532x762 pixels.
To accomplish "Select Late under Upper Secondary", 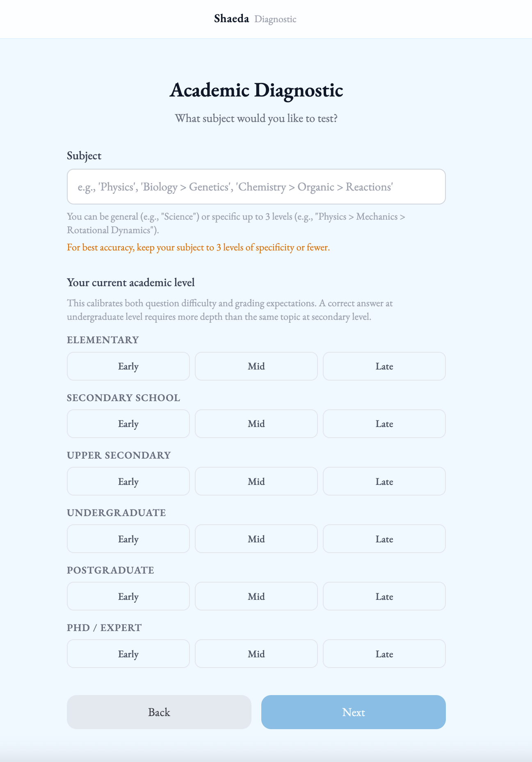I will click(384, 481).
